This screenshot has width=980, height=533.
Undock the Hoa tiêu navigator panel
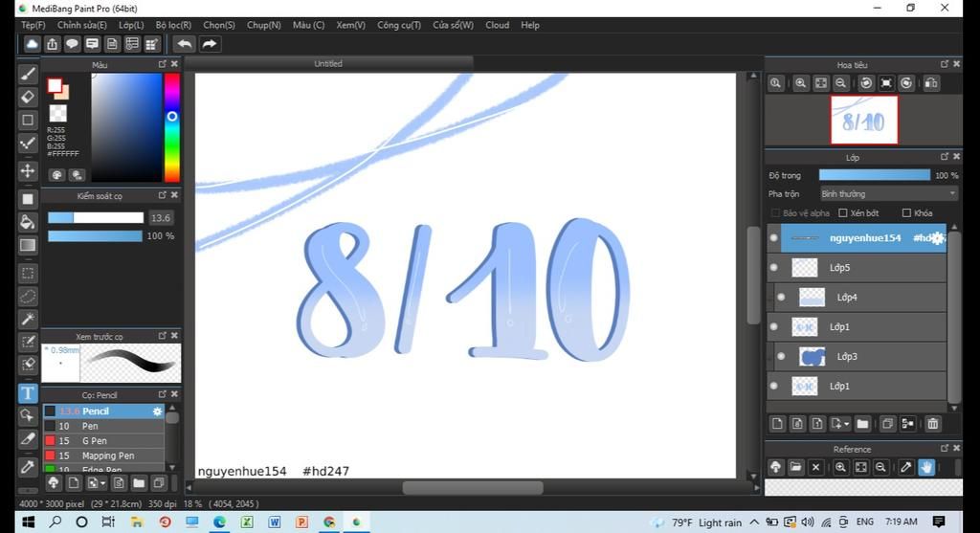tap(945, 64)
